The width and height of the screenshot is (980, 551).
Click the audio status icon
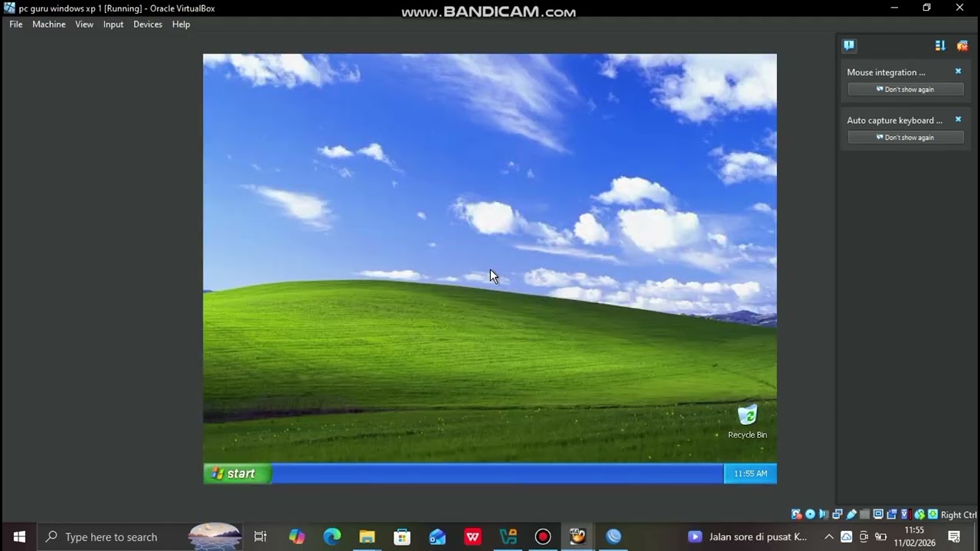824,514
